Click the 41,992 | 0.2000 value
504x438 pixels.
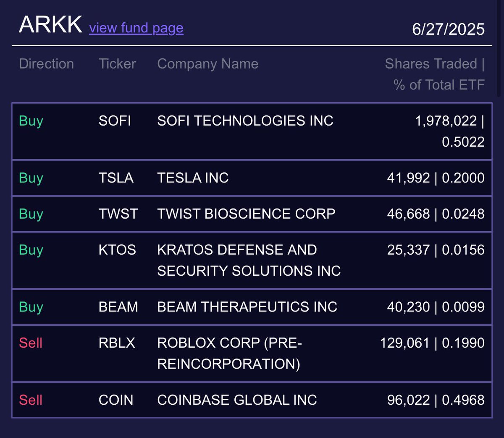tap(436, 178)
